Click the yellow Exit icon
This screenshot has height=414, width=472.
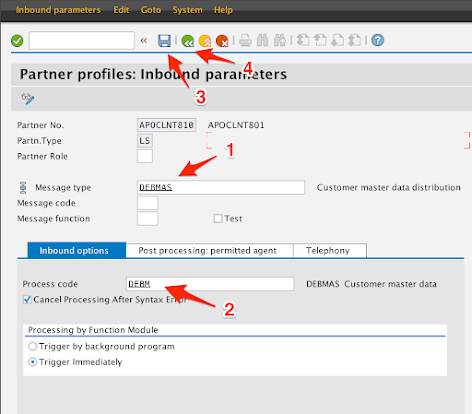tap(205, 41)
